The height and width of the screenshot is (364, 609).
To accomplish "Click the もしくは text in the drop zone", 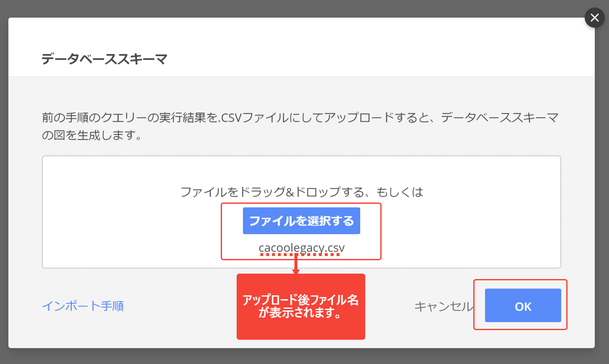I will coord(400,192).
